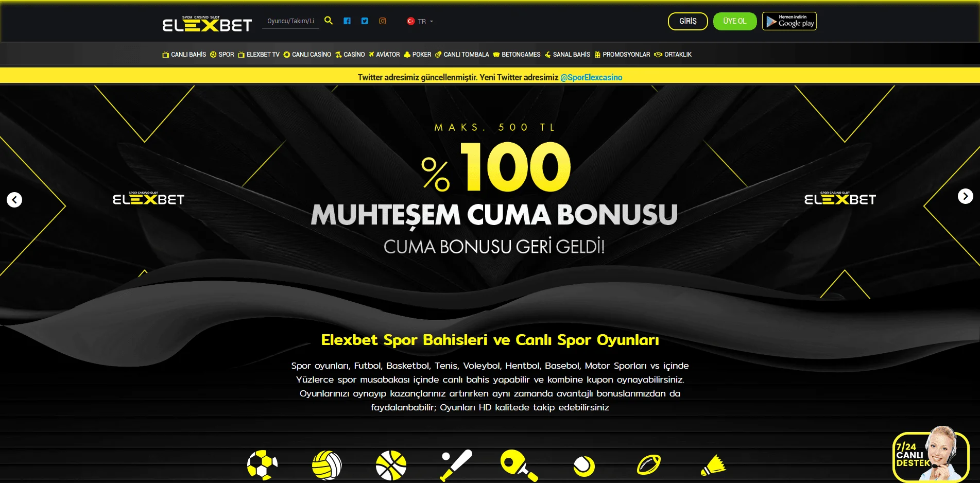
Task: Open the SANAL BAHİS menu item
Action: tap(568, 55)
